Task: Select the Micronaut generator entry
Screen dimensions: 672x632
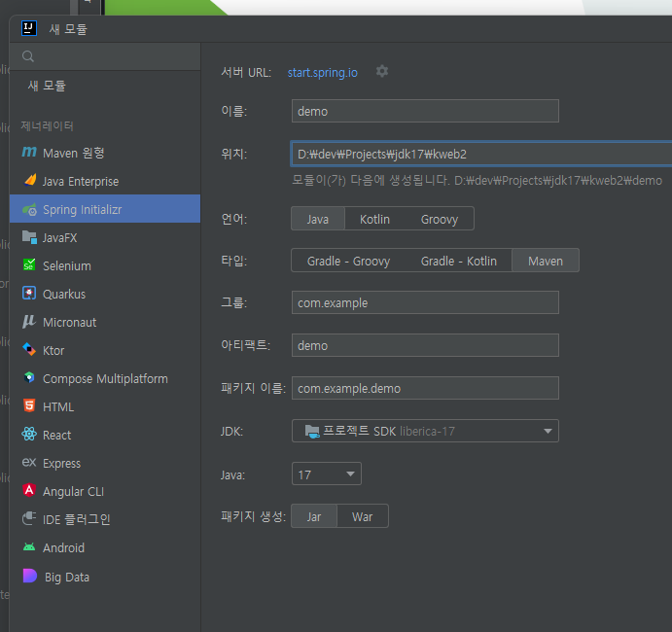Action: 105,322
